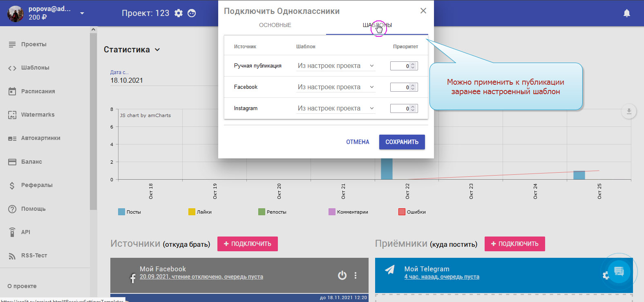
Task: Click the project settings gear icon
Action: coord(179,13)
